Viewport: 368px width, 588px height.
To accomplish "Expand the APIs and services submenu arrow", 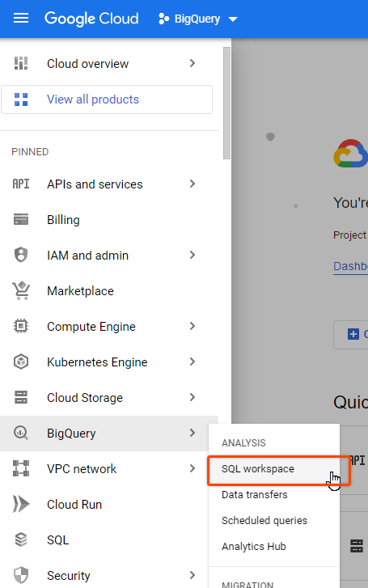I will (192, 184).
